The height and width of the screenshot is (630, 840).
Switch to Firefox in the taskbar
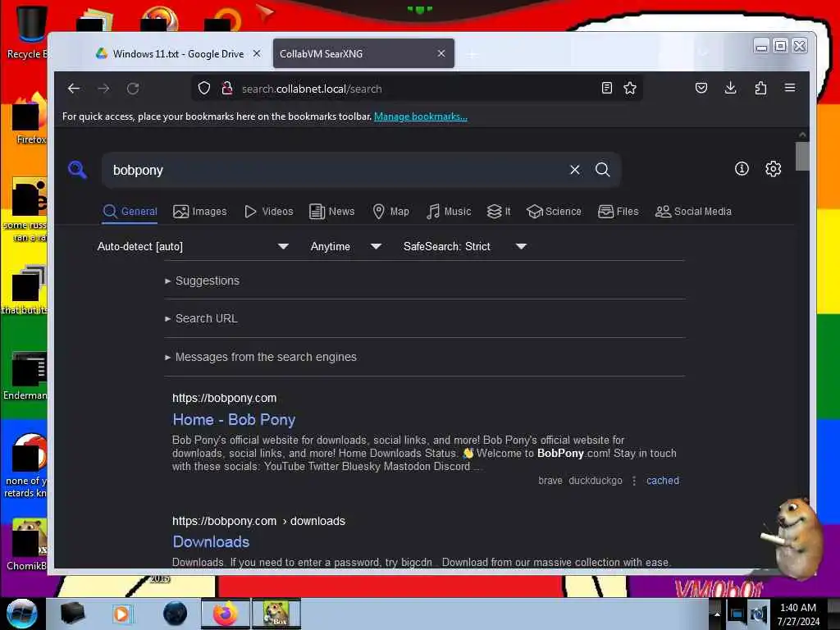tap(225, 614)
